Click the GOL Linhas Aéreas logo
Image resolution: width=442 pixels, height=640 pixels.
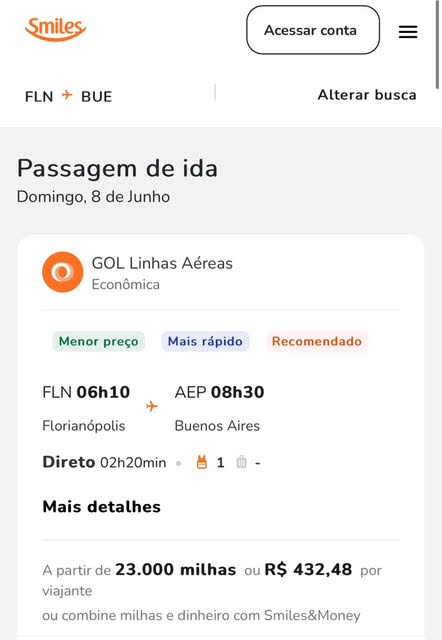click(62, 272)
